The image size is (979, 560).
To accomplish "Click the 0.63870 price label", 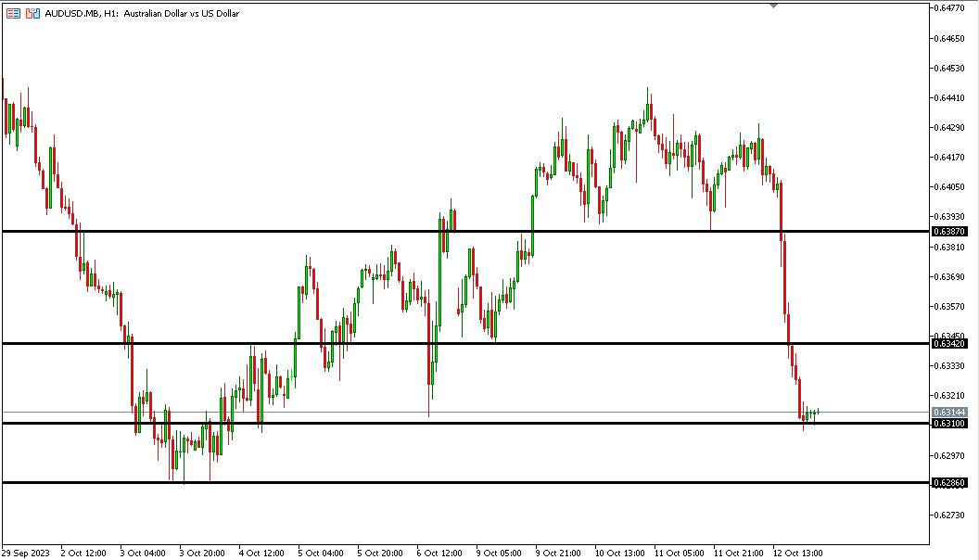I will click(949, 232).
